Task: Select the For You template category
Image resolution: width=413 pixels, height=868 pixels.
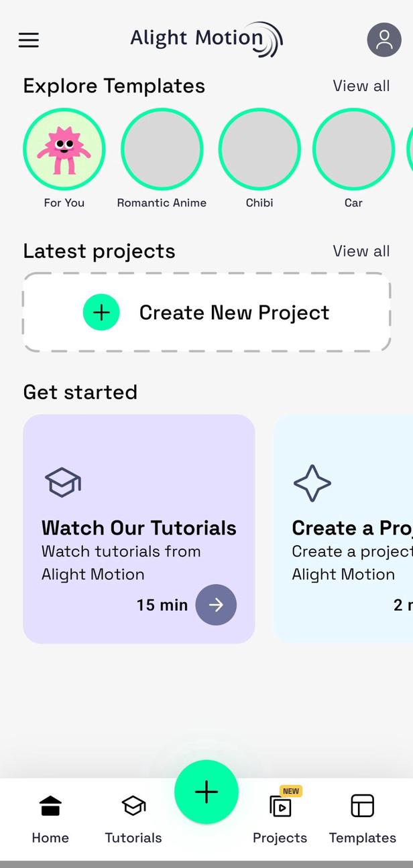Action: pos(64,149)
